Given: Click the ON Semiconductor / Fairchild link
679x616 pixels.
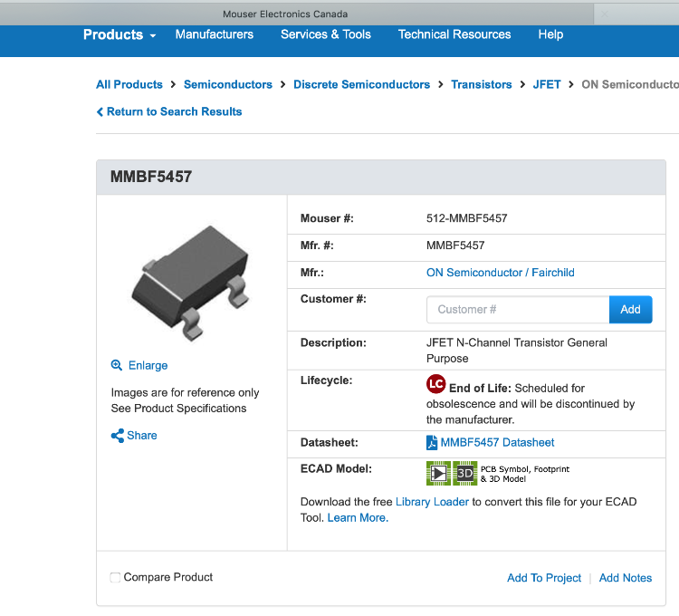Looking at the screenshot, I should click(501, 273).
